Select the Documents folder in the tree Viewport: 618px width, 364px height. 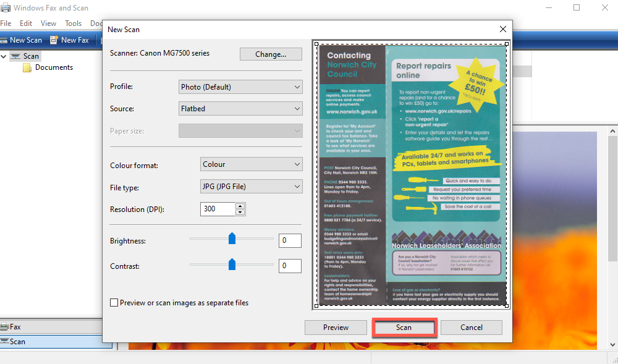[48, 67]
